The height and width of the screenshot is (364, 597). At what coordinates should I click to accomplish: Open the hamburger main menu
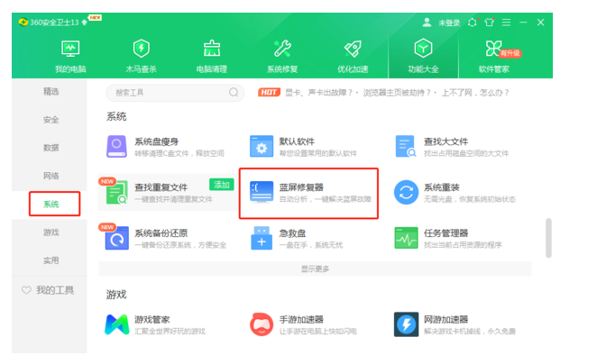(506, 23)
